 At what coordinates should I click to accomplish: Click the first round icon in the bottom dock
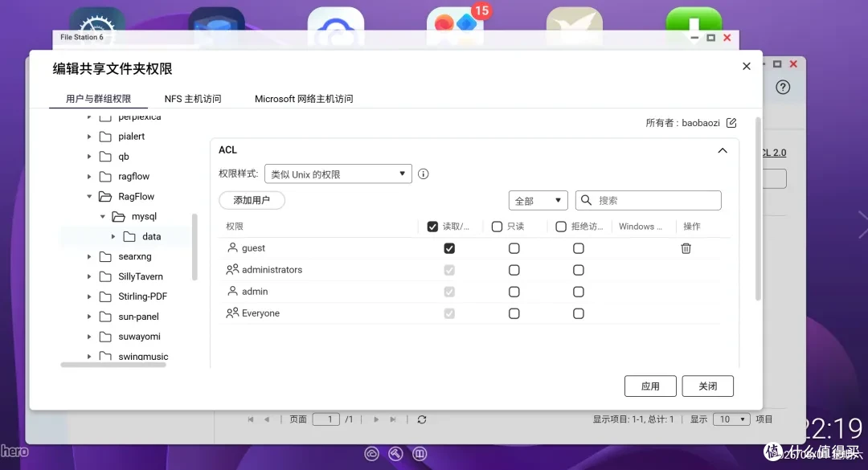[x=371, y=454]
